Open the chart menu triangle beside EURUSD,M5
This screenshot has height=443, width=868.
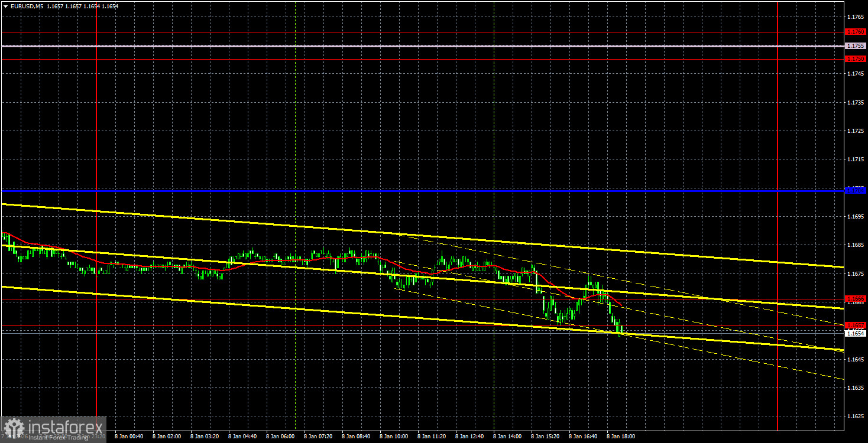5,6
